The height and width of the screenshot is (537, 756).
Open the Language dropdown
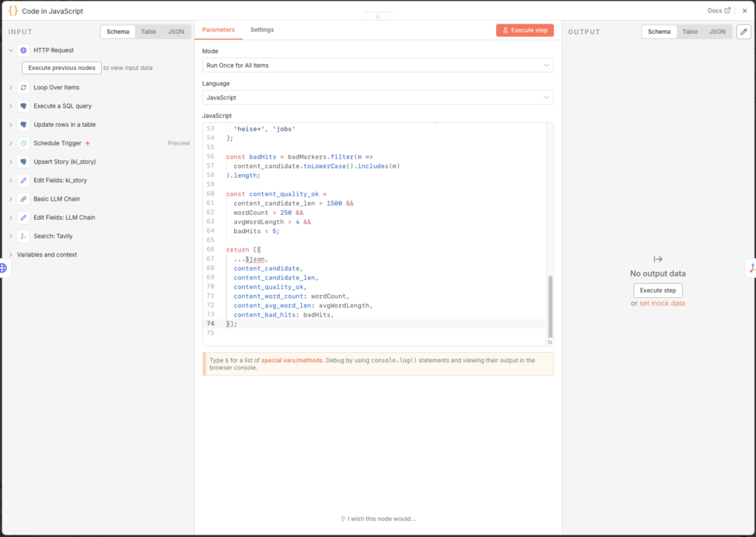pyautogui.click(x=377, y=97)
